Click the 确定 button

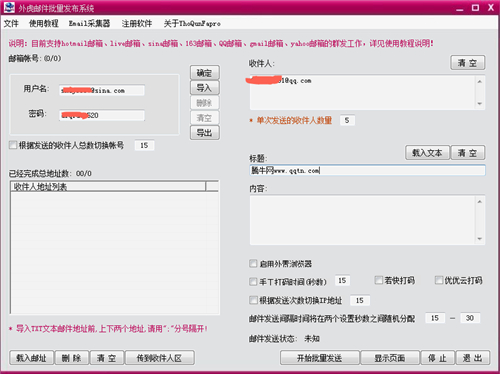[x=205, y=73]
